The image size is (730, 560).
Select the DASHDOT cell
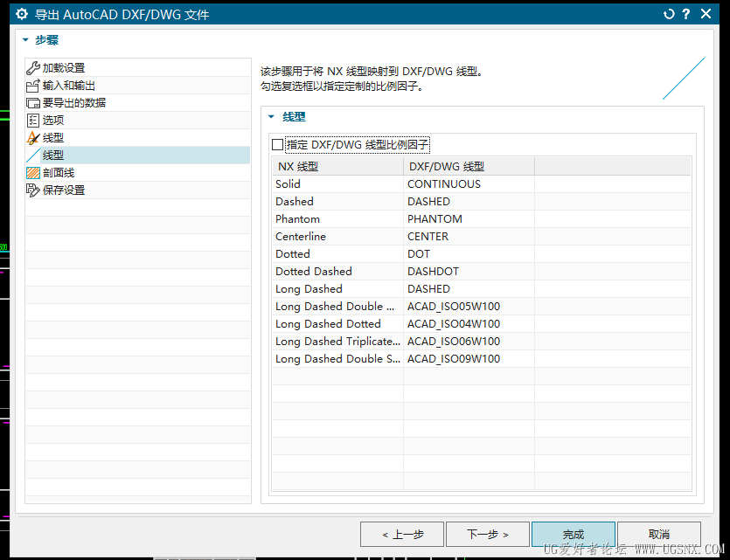[x=469, y=271]
